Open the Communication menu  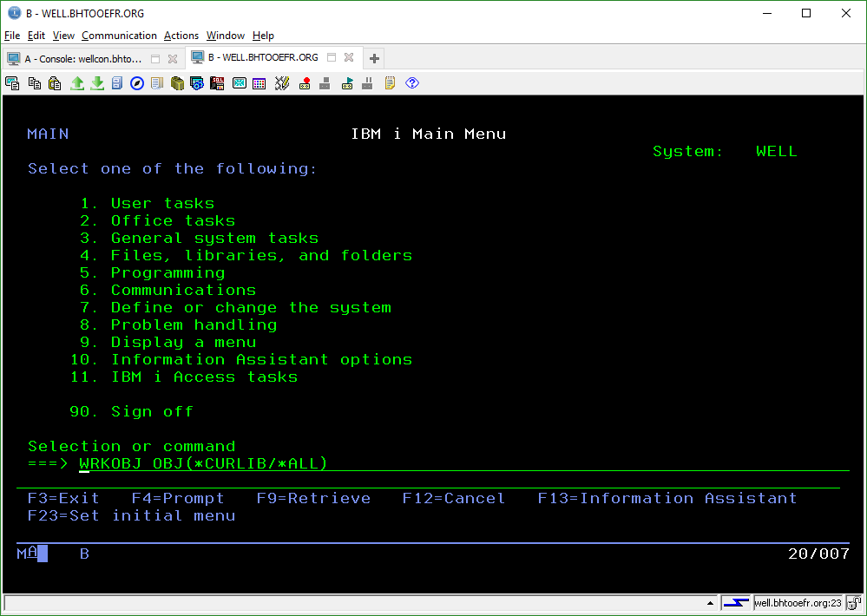(x=119, y=36)
